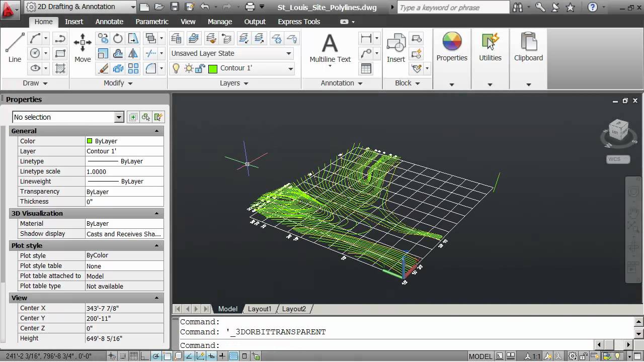Expand the Draw panel
Viewport: 644px width, 362px height.
[x=35, y=83]
